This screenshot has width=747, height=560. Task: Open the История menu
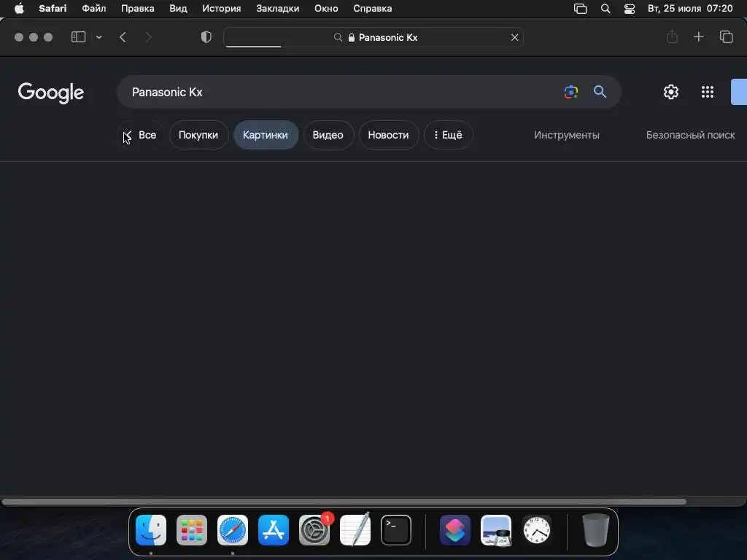point(222,9)
